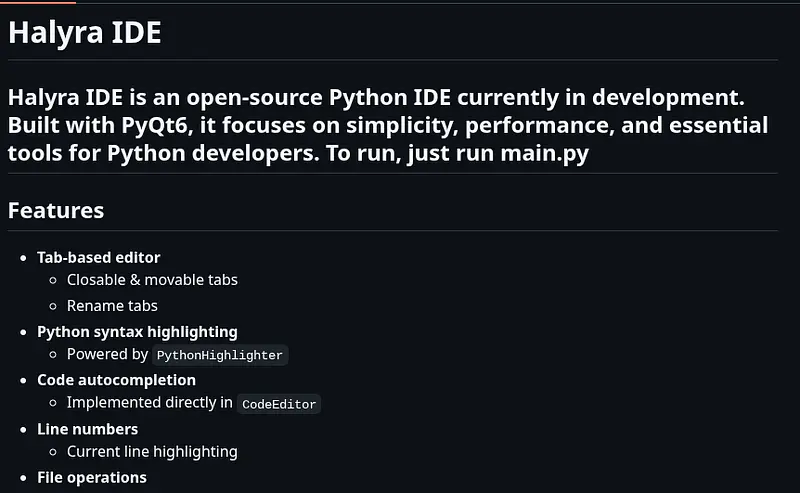
Task: Click the Features section heading
Action: point(56,211)
